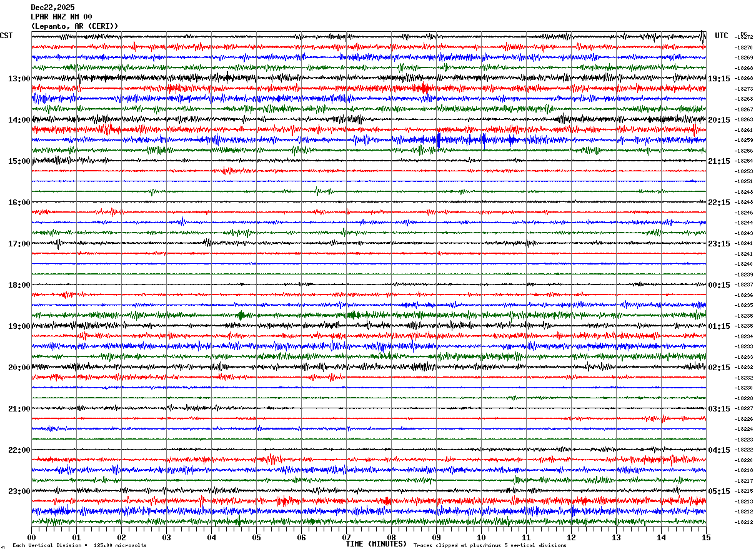Click the 02:15 UTC time label
756x554 pixels.
point(719,368)
